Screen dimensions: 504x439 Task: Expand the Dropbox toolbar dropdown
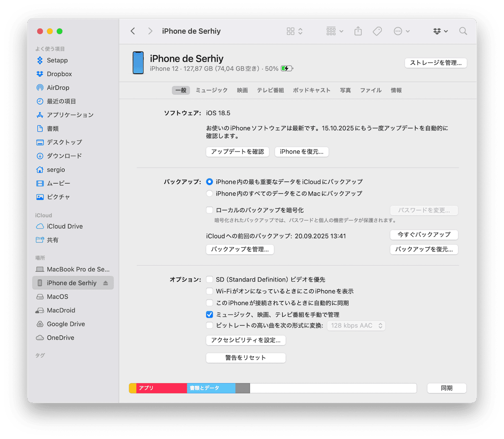pyautogui.click(x=440, y=31)
